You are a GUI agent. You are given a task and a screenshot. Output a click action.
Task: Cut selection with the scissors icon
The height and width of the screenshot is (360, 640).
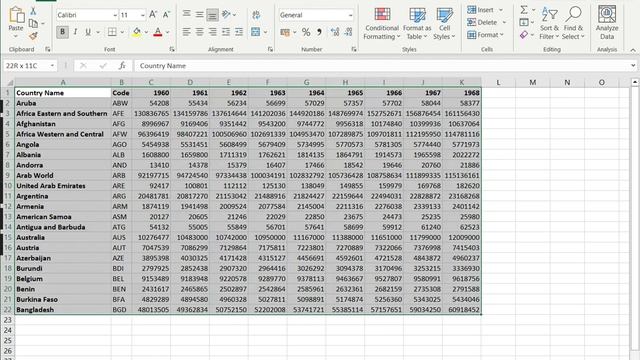click(x=33, y=11)
